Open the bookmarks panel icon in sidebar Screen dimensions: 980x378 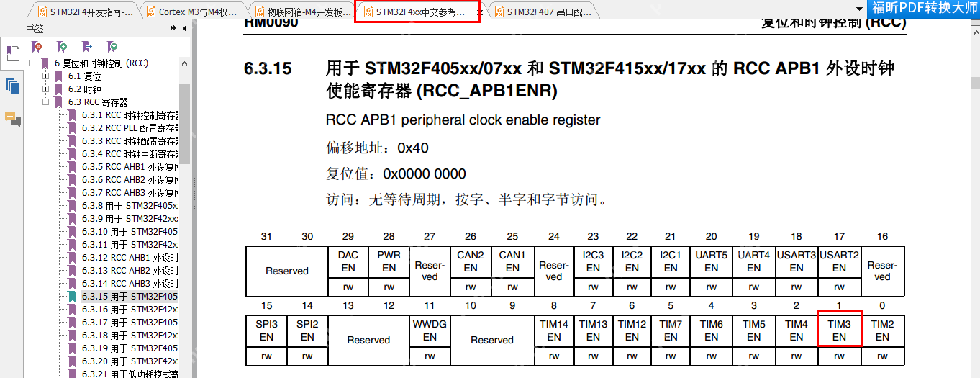(x=13, y=53)
